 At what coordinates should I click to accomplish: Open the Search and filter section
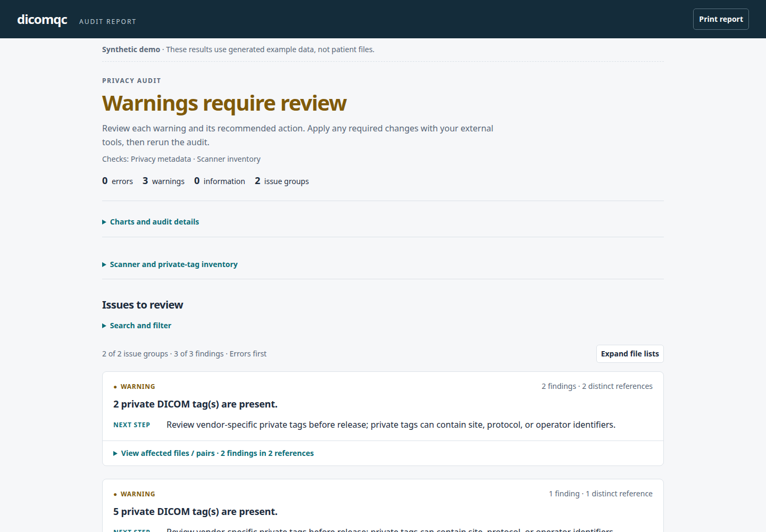pyautogui.click(x=137, y=326)
